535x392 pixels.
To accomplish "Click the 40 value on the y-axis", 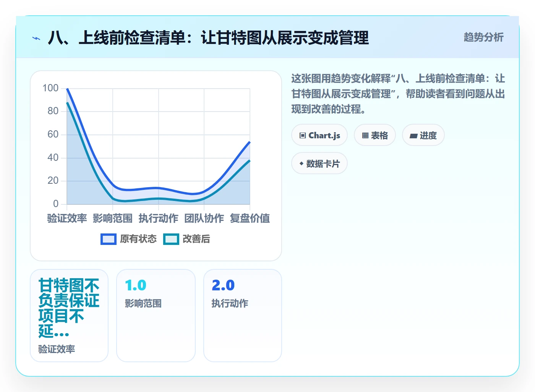I will [53, 157].
